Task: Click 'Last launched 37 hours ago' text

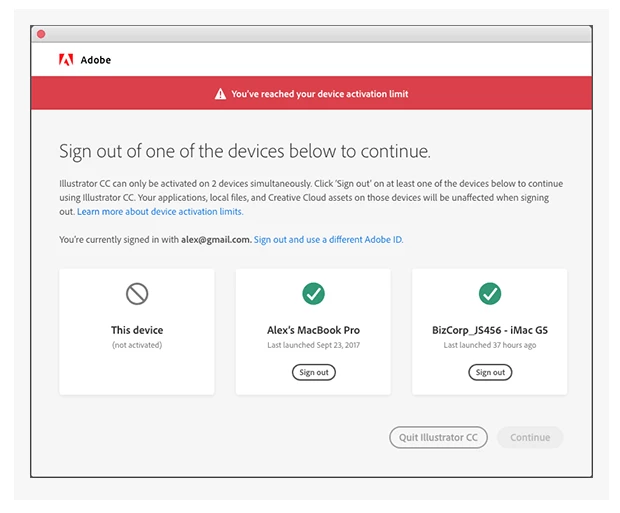Action: pos(490,345)
